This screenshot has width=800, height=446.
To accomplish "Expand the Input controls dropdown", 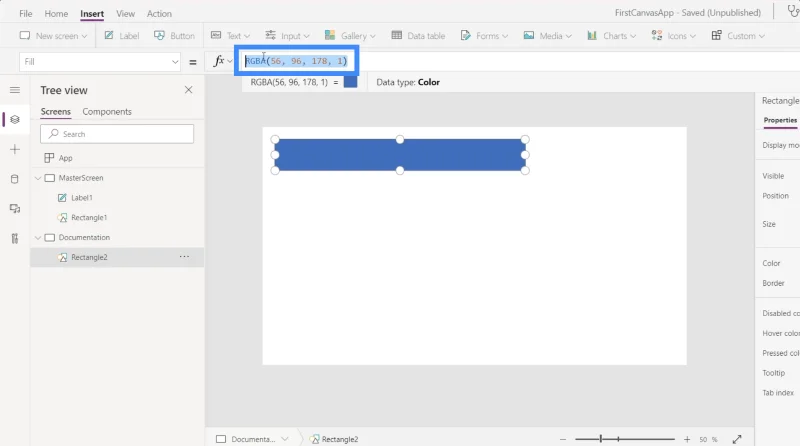I will pos(287,36).
